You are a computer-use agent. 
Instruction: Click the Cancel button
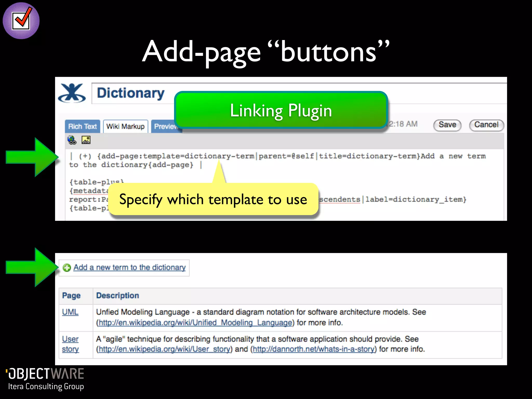[486, 125]
